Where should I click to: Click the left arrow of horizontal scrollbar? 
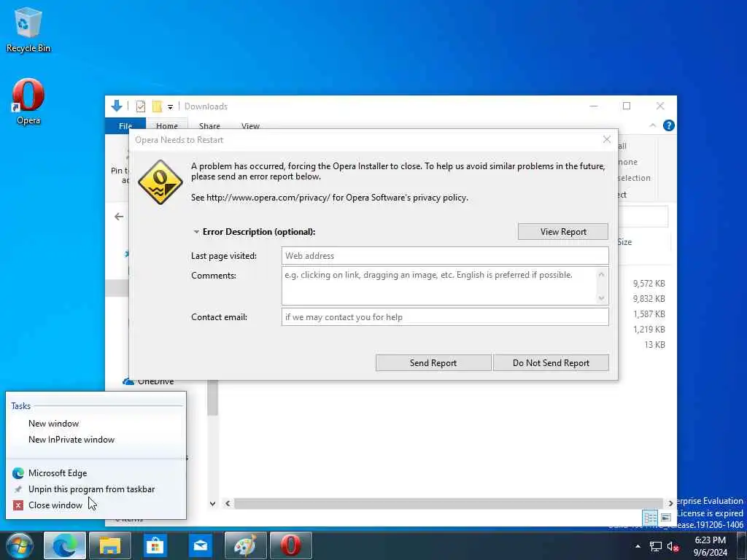[228, 503]
